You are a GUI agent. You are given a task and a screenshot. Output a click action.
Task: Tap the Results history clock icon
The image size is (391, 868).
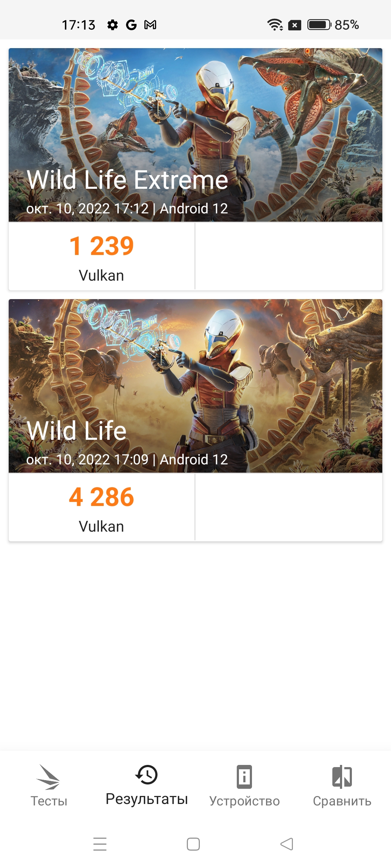point(147,775)
